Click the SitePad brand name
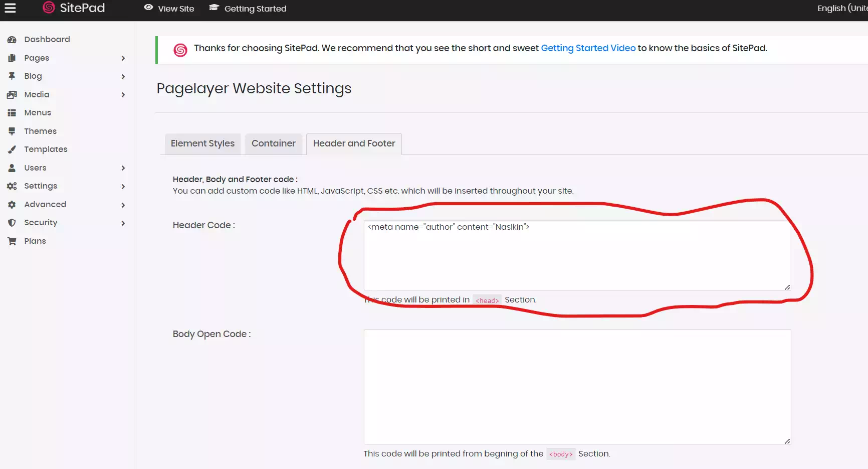This screenshot has width=868, height=469. tap(82, 8)
